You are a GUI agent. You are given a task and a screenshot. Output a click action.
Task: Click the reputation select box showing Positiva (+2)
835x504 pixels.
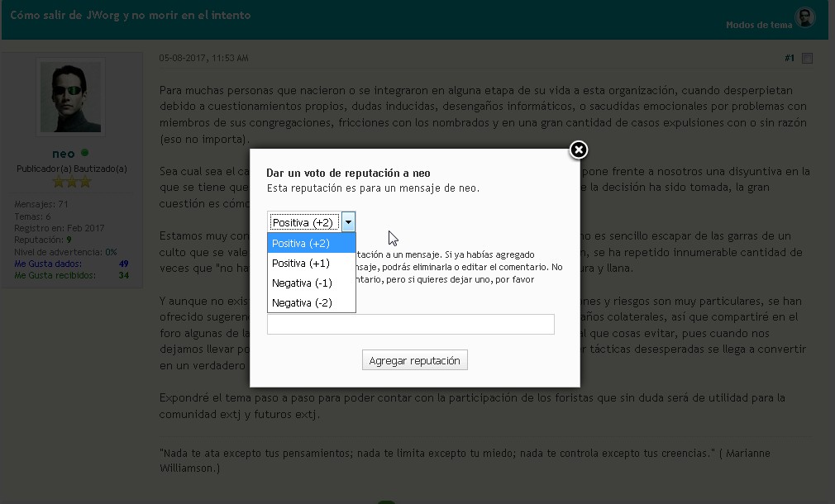(304, 222)
